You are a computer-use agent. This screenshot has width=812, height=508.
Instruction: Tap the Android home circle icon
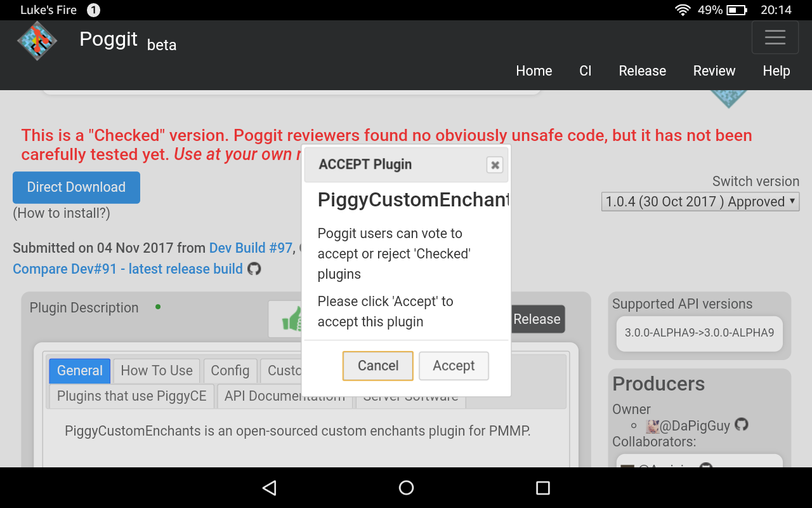[406, 488]
